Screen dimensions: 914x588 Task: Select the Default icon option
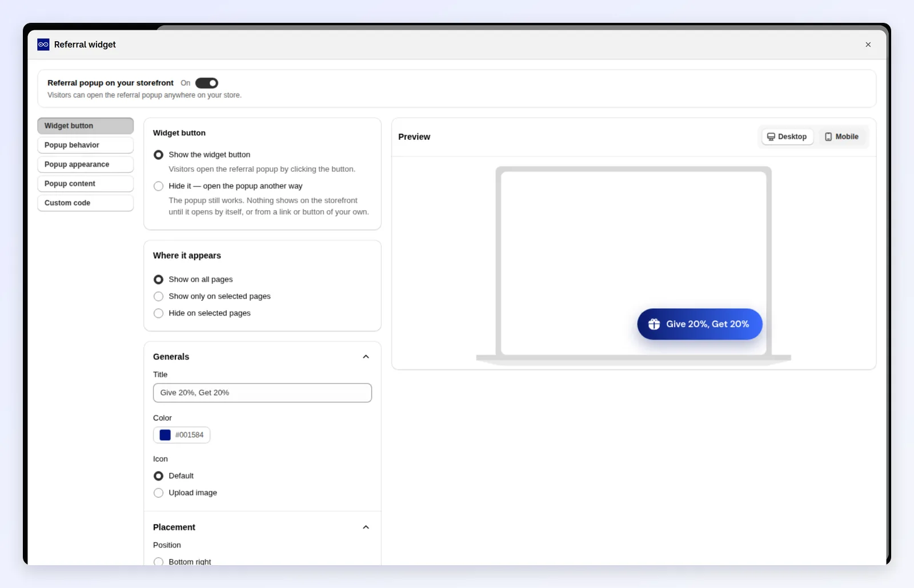pos(158,476)
